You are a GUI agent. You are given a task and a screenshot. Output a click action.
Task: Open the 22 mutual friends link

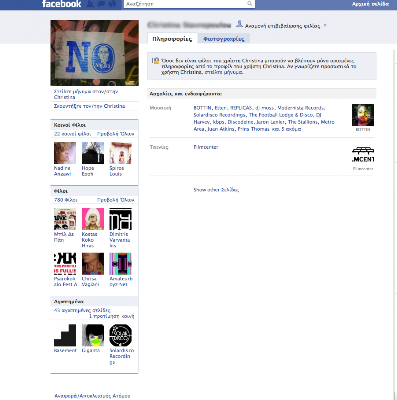click(x=72, y=134)
